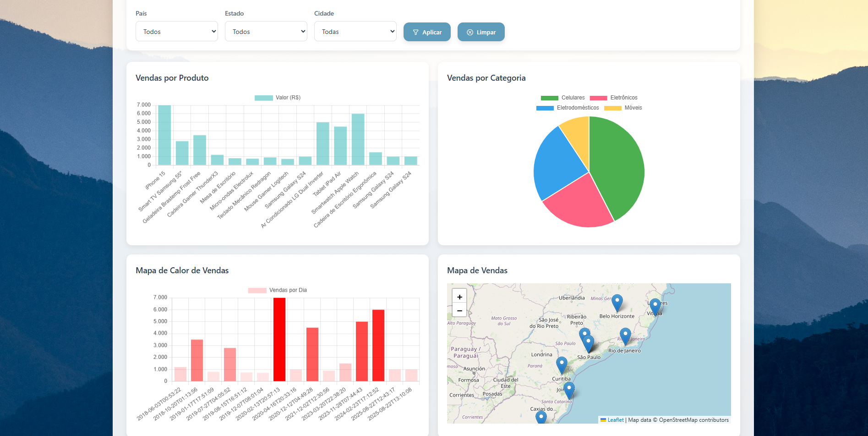This screenshot has height=436, width=868.
Task: Toggle the Vendas por Dia legend
Action: pyautogui.click(x=278, y=290)
